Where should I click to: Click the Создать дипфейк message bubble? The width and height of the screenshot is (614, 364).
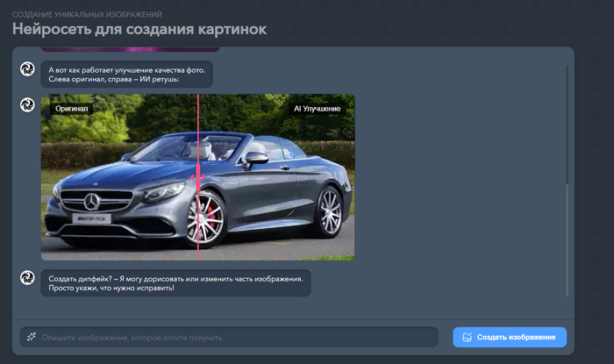(x=175, y=282)
